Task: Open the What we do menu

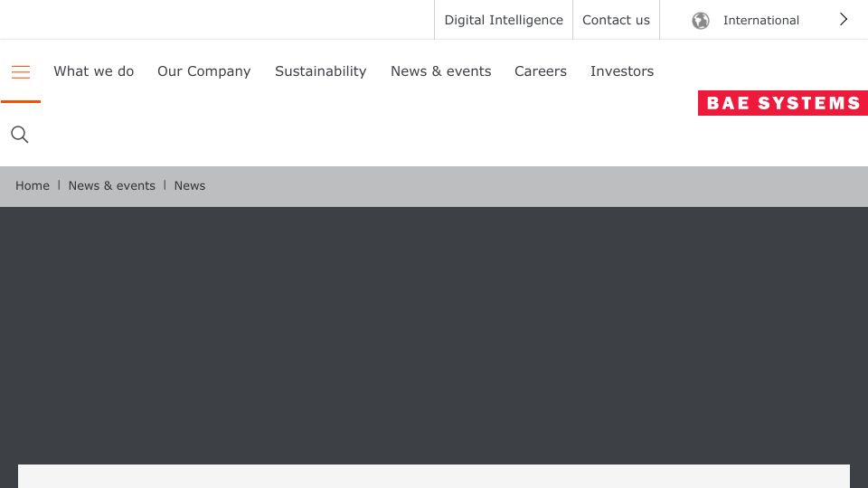Action: 93,71
